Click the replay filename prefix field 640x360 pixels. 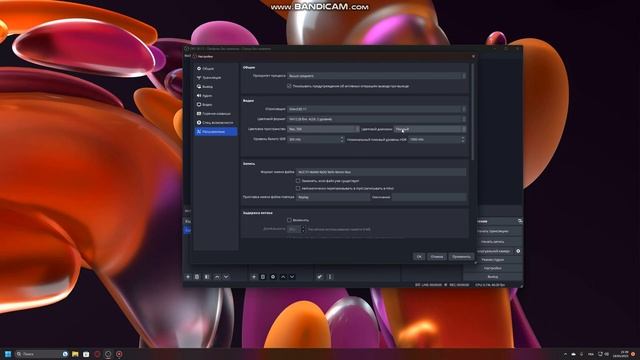tap(333, 197)
